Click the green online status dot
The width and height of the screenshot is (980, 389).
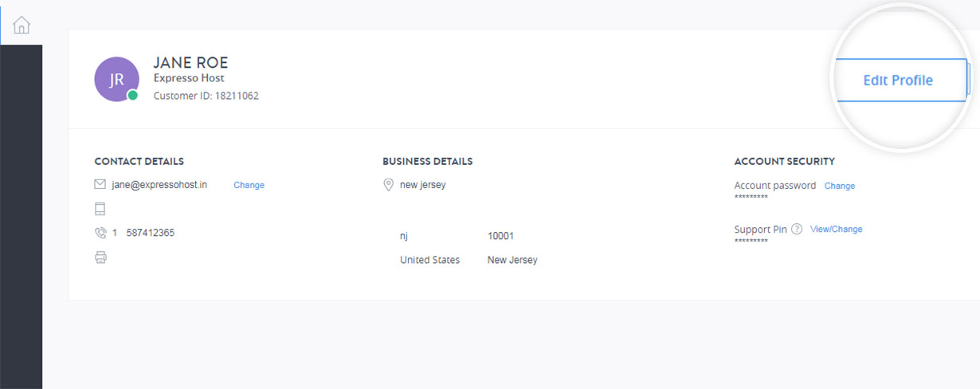coord(133,96)
